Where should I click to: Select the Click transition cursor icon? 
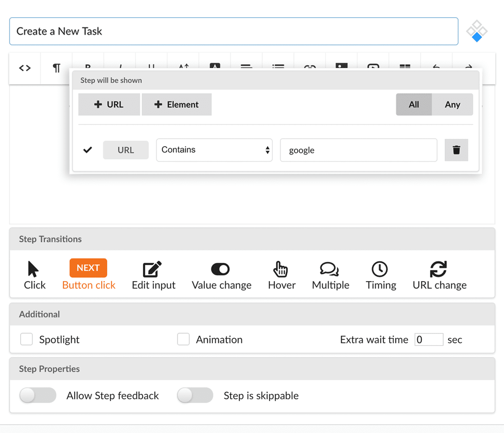[x=33, y=269]
